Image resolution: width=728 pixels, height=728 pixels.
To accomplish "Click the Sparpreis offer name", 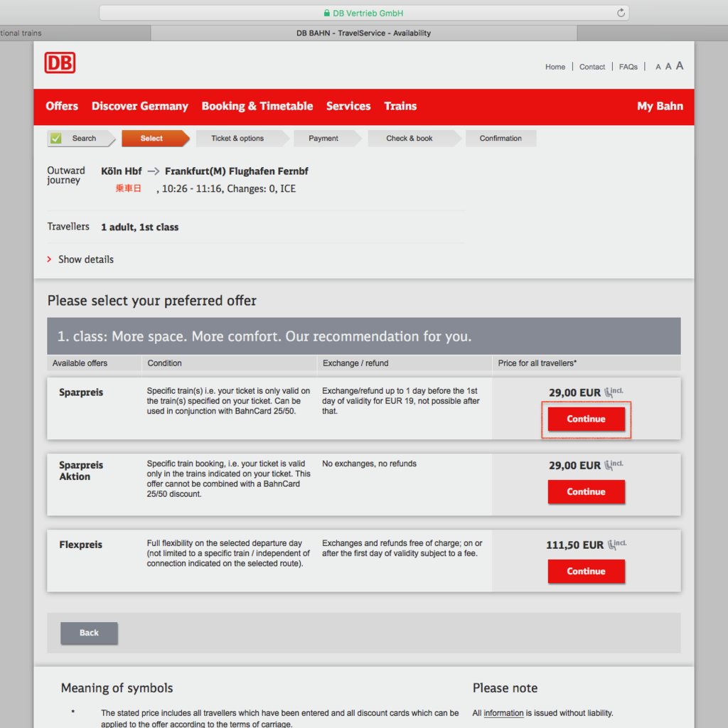I will pos(81,392).
